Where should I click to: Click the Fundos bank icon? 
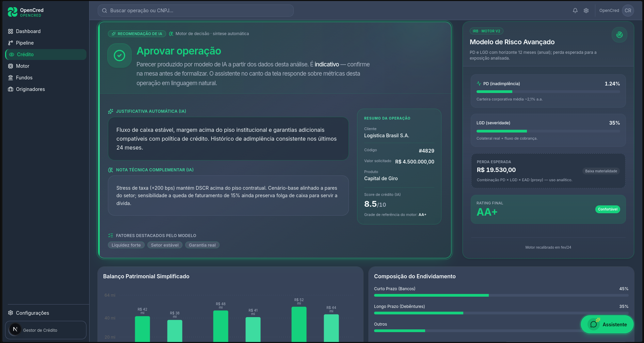11,78
